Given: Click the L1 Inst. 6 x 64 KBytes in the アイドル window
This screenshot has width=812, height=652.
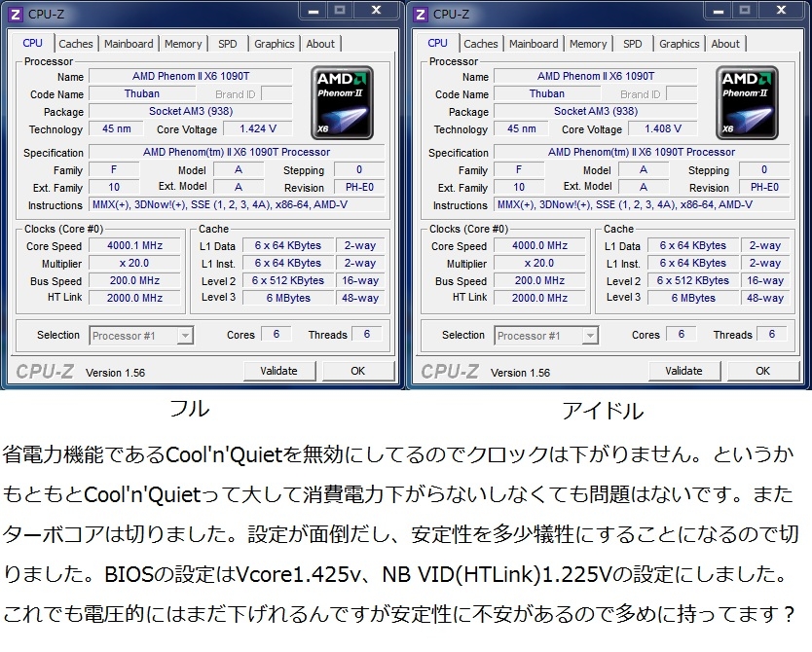Looking at the screenshot, I should [x=693, y=264].
